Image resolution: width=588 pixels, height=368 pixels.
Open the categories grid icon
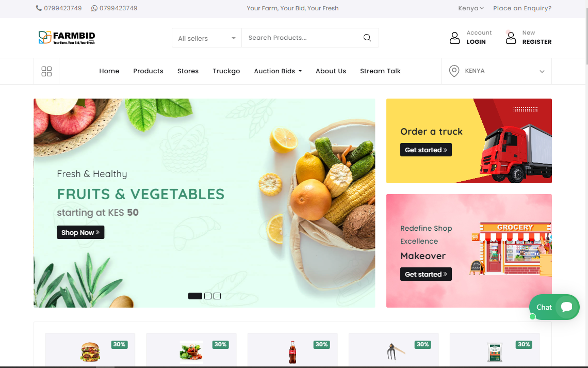point(46,71)
